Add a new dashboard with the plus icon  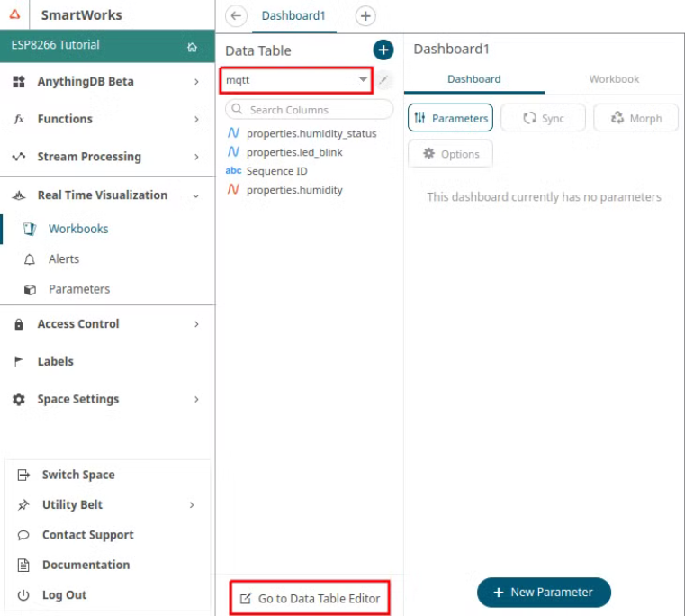pyautogui.click(x=365, y=16)
